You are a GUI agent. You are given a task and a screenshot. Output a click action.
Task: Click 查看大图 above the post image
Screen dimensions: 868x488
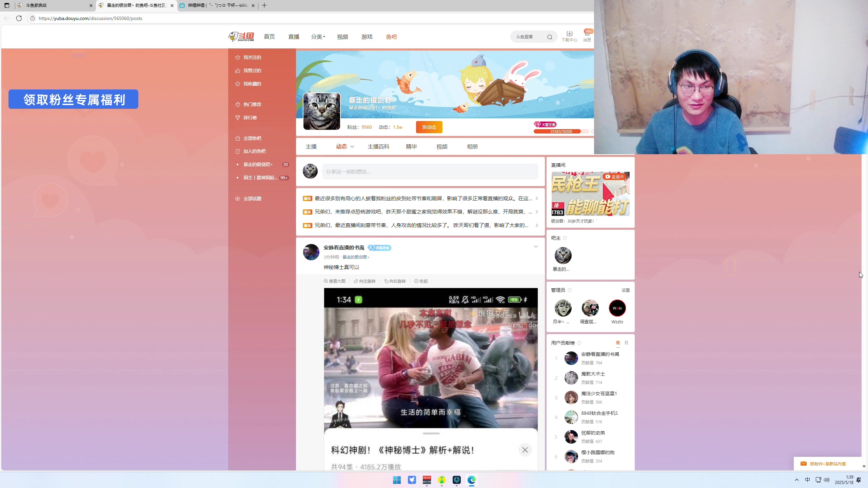coord(334,281)
